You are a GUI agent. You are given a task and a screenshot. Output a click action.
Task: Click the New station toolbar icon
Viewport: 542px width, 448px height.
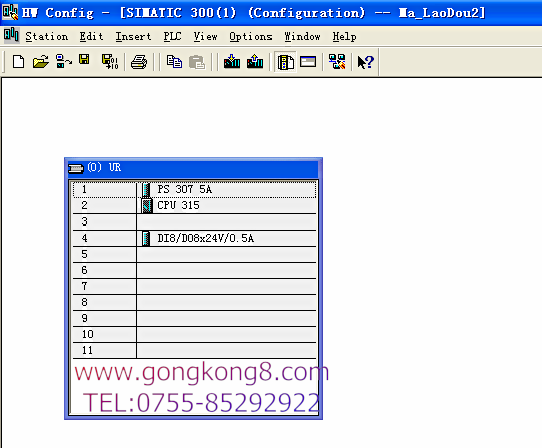point(18,62)
